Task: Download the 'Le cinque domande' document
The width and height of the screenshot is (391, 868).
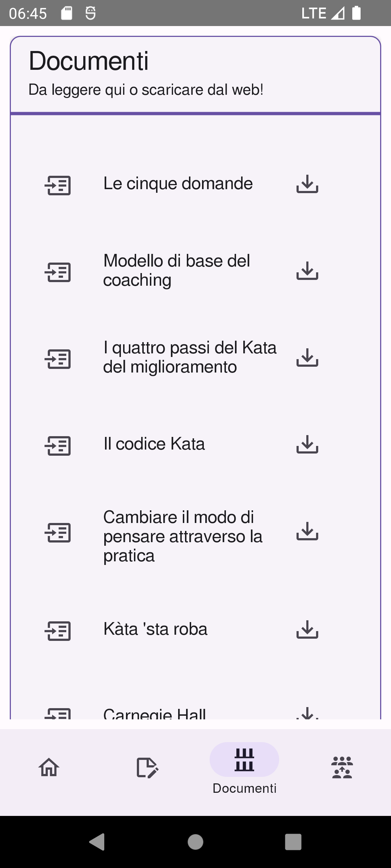Action: (307, 184)
